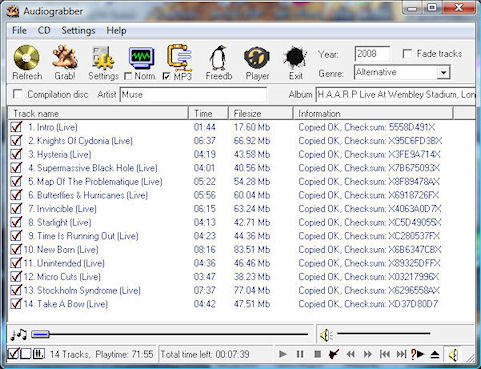Click the 83.51 Mb filesize cell
The width and height of the screenshot is (481, 369).
[x=252, y=249]
